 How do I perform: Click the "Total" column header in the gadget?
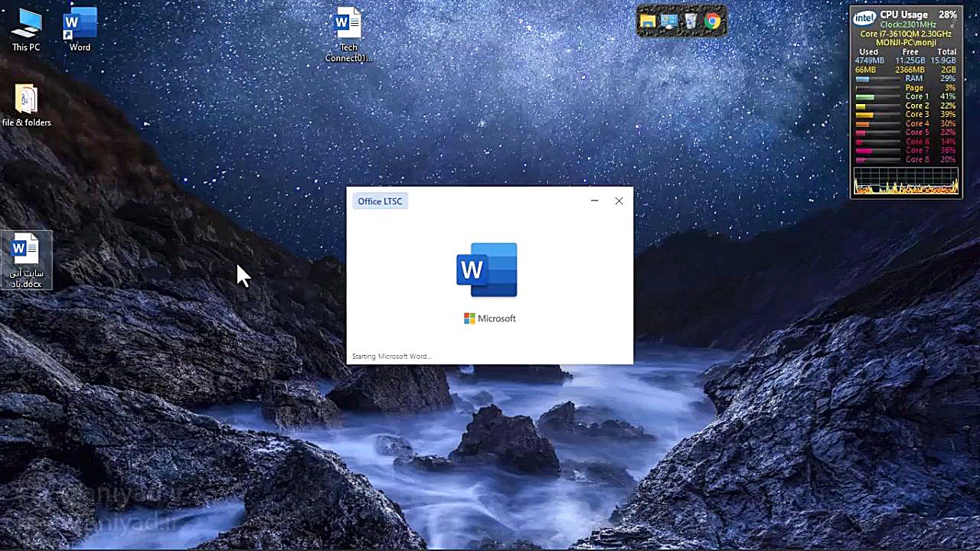pos(947,52)
